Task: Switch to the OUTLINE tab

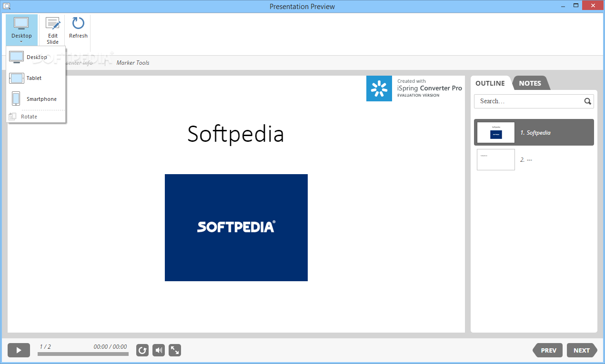Action: pyautogui.click(x=490, y=83)
